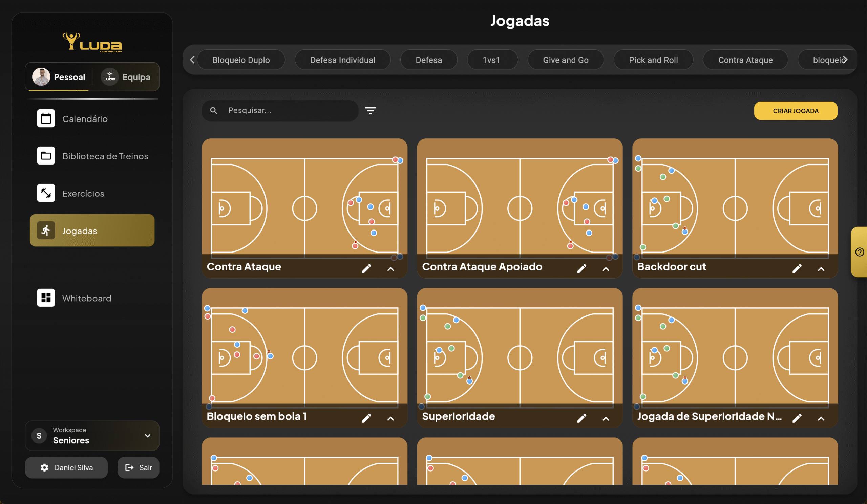
Task: Edit the Backdoor cut play via pencil icon
Action: click(x=797, y=268)
